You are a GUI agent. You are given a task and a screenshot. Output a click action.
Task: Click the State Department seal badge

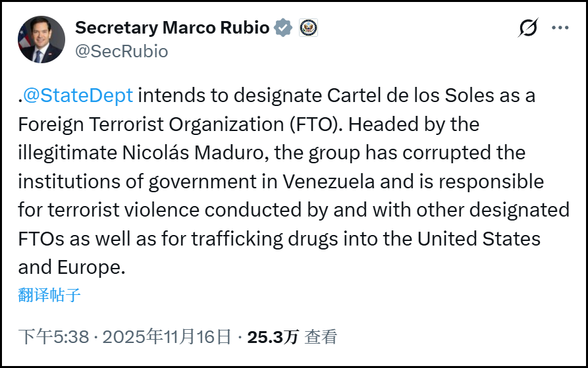(x=308, y=28)
